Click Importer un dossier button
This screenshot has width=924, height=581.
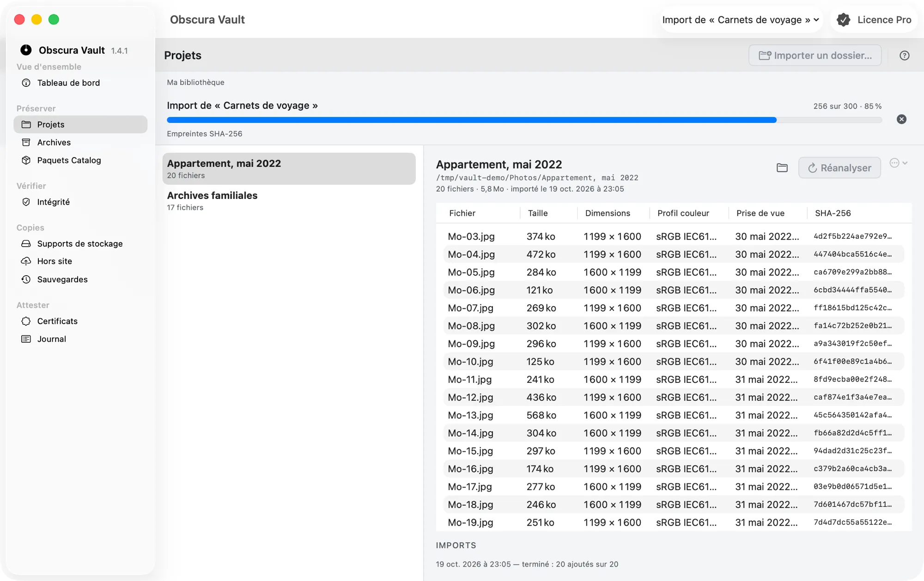[815, 55]
